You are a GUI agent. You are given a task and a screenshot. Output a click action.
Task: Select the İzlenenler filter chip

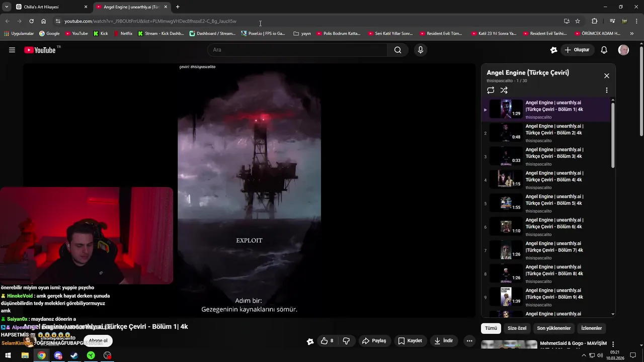click(x=591, y=328)
